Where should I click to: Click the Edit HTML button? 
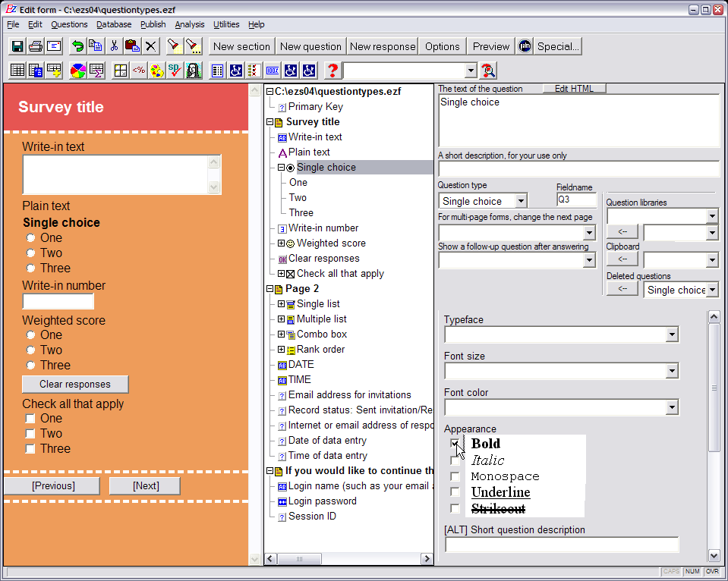574,89
